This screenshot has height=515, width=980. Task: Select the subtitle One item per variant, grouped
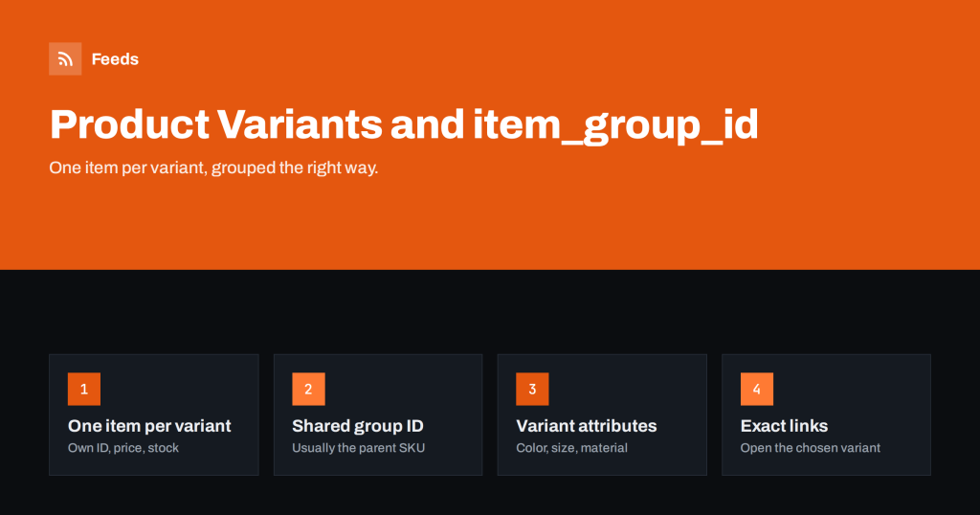(x=213, y=168)
